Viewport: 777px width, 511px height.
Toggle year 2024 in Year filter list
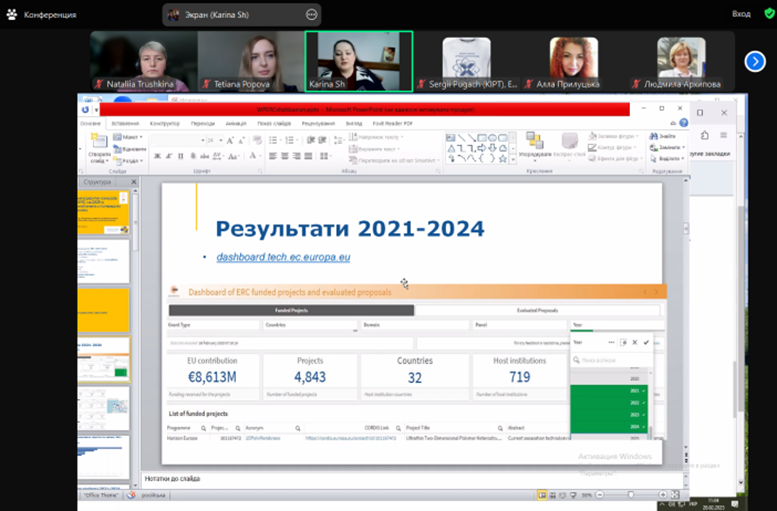(x=610, y=426)
